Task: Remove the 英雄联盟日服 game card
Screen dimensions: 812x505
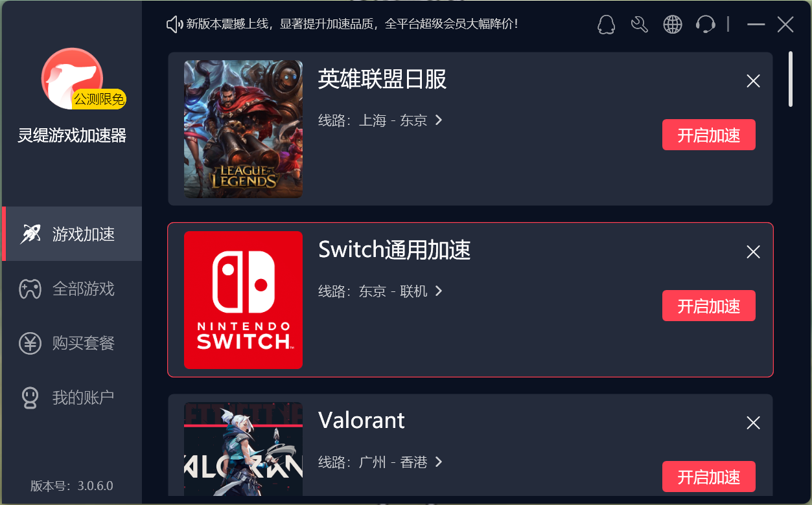Action: (753, 81)
